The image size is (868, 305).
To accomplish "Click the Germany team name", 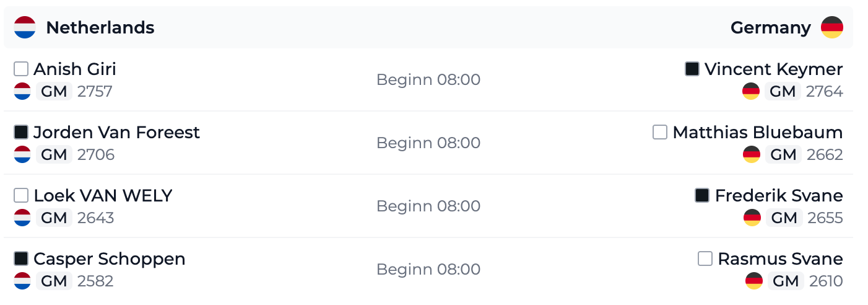I will (771, 27).
